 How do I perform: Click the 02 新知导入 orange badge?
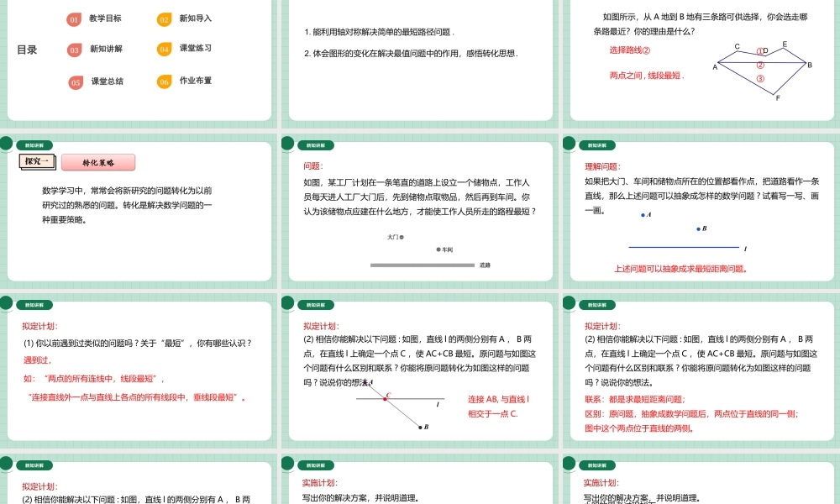click(x=165, y=19)
